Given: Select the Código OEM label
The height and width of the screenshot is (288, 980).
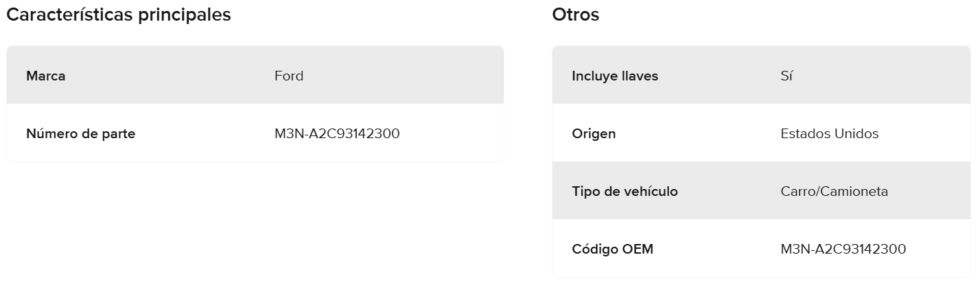Looking at the screenshot, I should pos(612,249).
